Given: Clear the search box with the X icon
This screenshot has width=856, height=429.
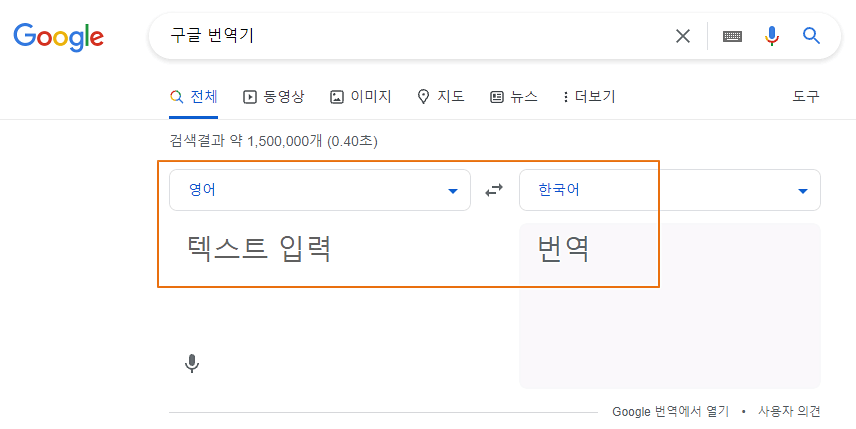Looking at the screenshot, I should pos(683,37).
